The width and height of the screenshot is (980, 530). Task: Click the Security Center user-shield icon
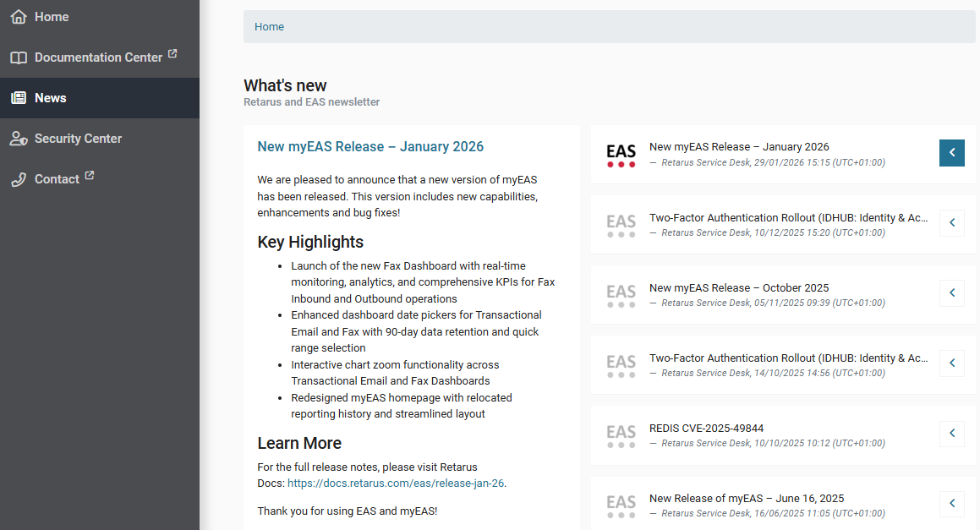(x=19, y=139)
